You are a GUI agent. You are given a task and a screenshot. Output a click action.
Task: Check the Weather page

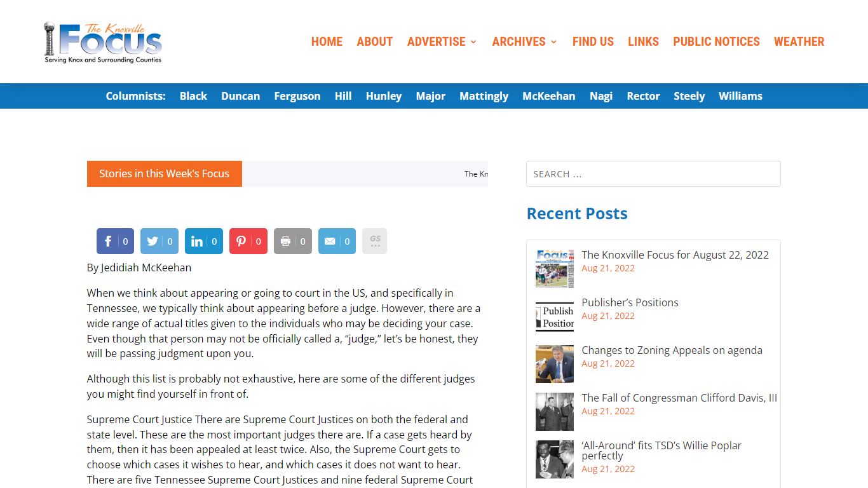coord(799,42)
